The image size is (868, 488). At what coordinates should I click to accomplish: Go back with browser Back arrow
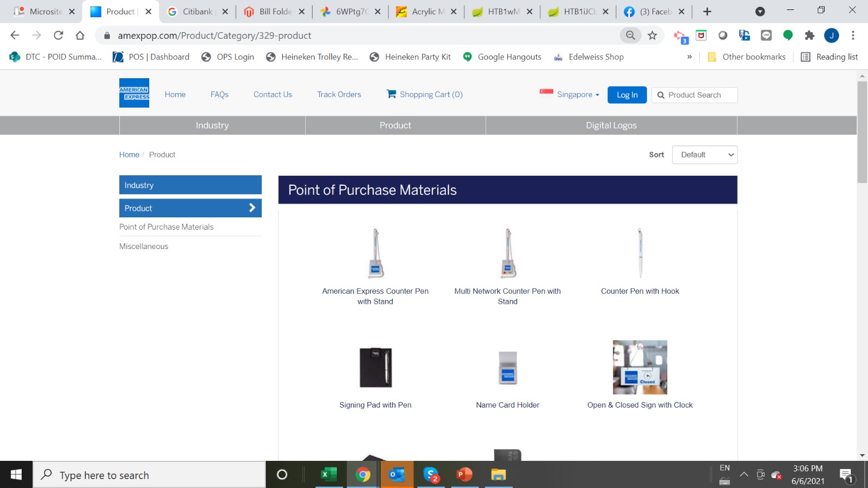15,35
